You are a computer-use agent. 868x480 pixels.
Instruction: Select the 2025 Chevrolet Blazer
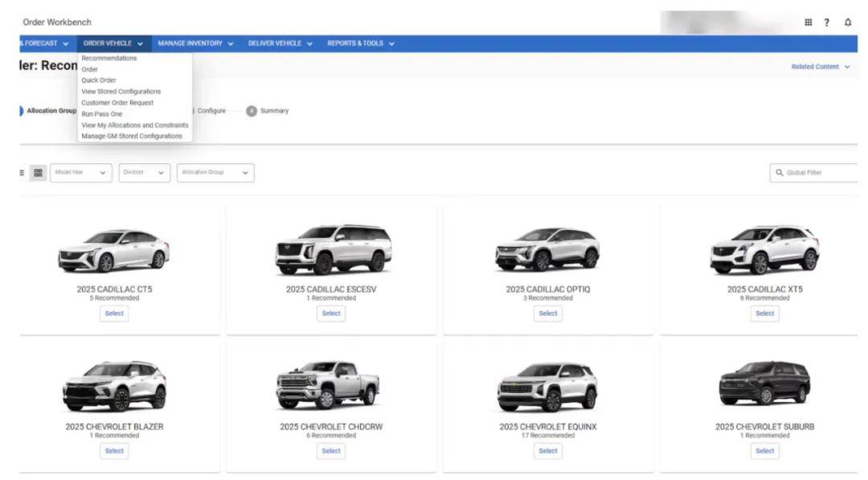tap(114, 451)
